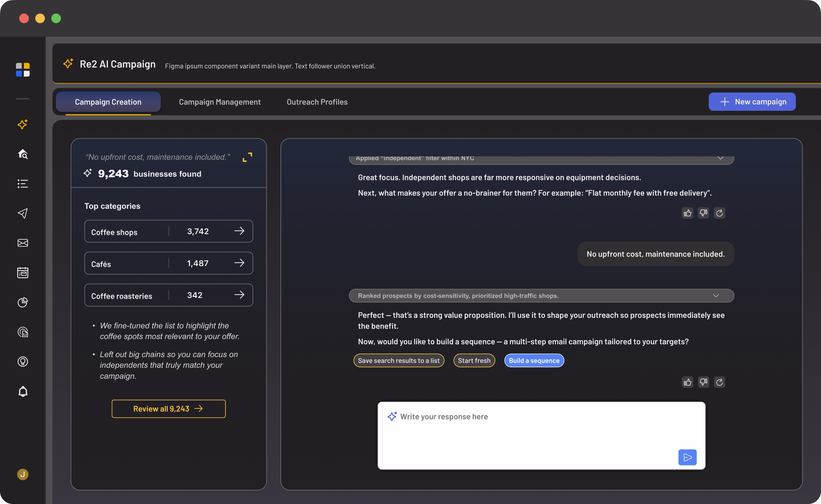Viewport: 821px width, 504px height.
Task: Expand 'Ranked prospects by cost-sensitivity' step
Action: (716, 296)
